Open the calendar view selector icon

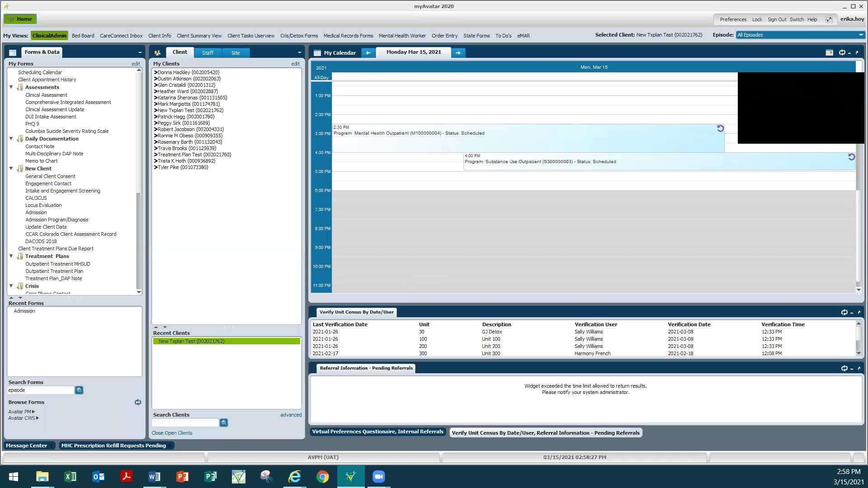[829, 52]
